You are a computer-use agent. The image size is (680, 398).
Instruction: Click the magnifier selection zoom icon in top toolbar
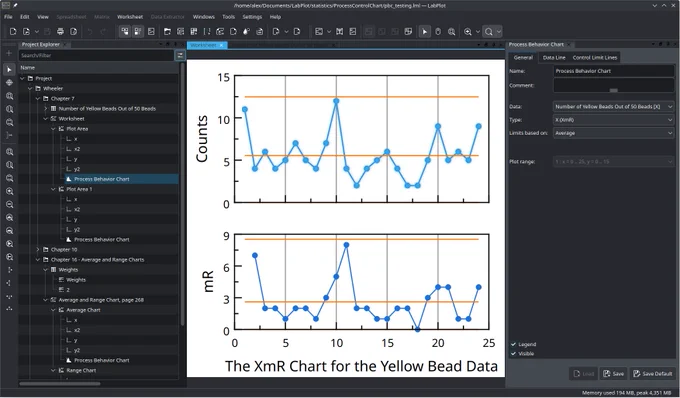[451, 32]
